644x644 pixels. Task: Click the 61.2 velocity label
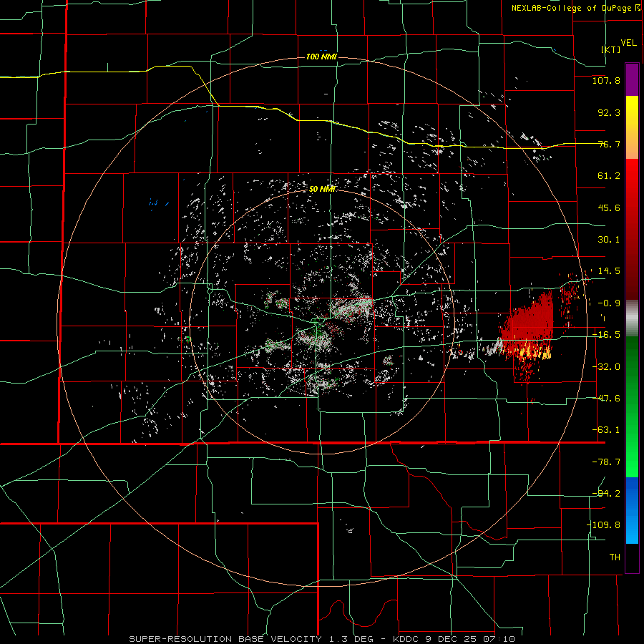(x=609, y=176)
